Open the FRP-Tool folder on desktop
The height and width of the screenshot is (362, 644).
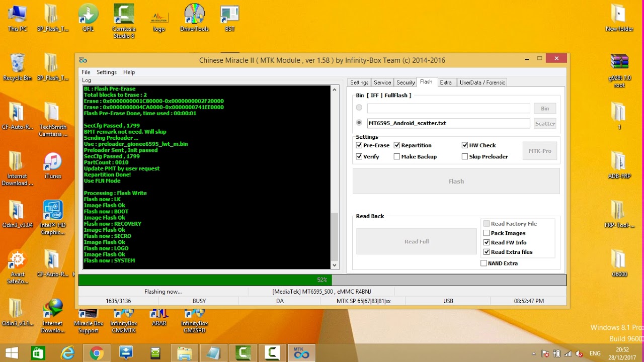click(x=619, y=214)
